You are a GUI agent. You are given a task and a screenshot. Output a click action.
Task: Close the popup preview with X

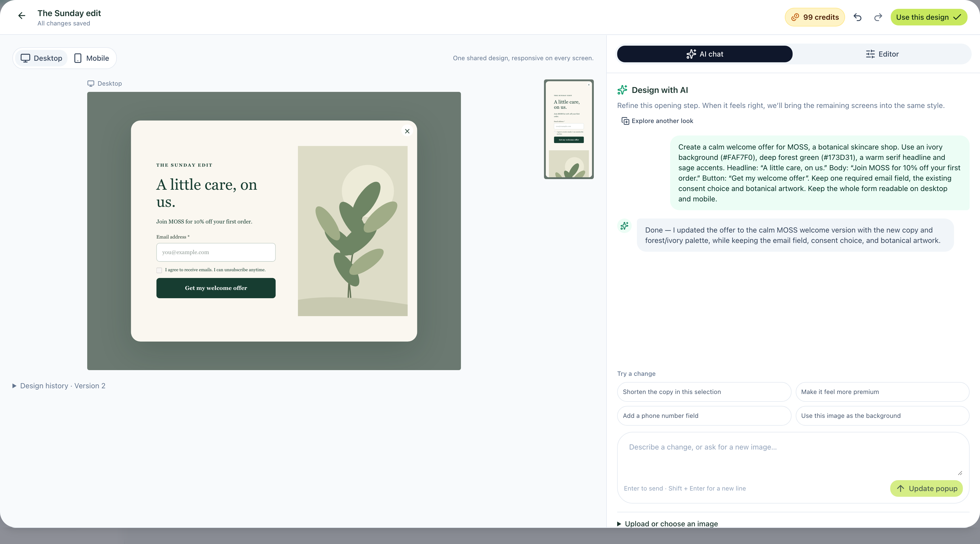pyautogui.click(x=407, y=131)
